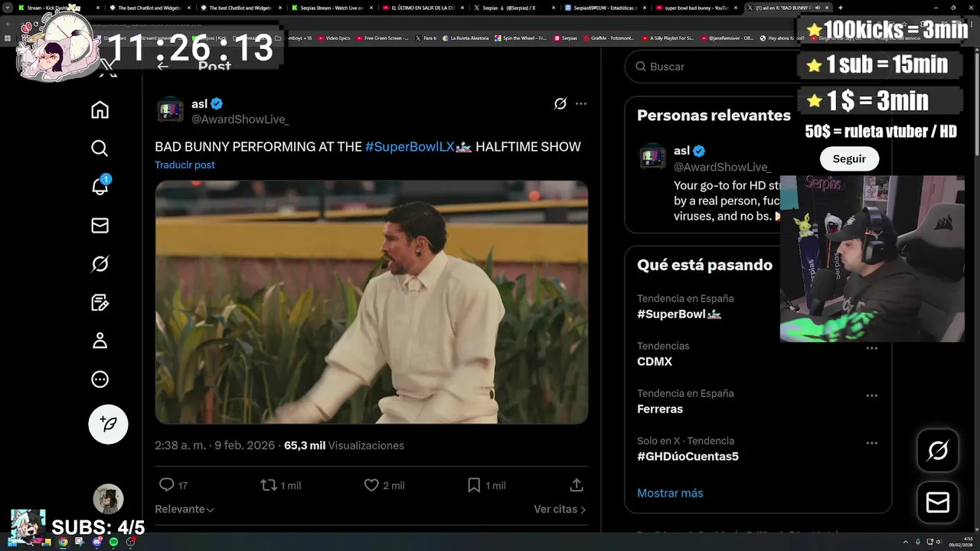Click the share icon on the post
This screenshot has width=980, height=551.
pos(577,485)
